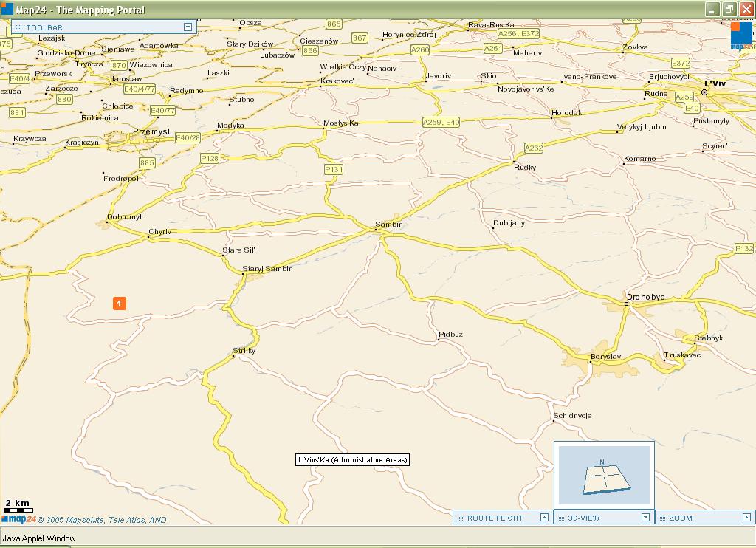Expand the ROUTE FLIGHT panel arrow

[544, 518]
